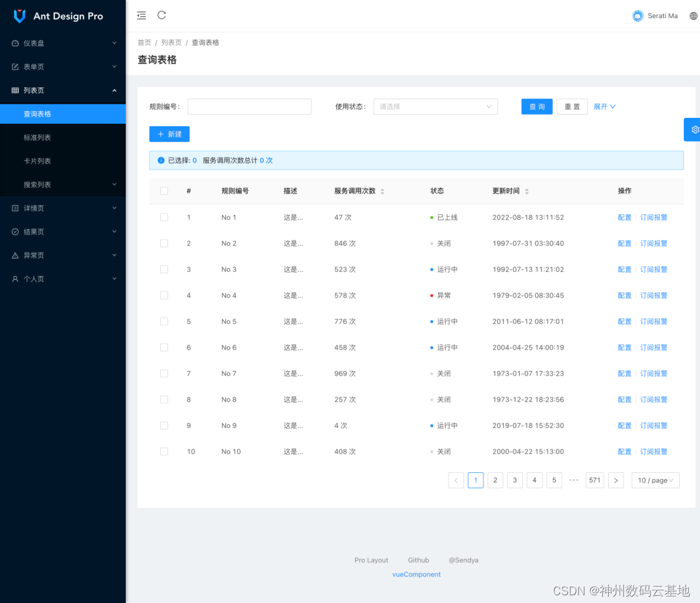700x603 pixels.
Task: Open the 结果页 sidebar menu
Action: [63, 232]
